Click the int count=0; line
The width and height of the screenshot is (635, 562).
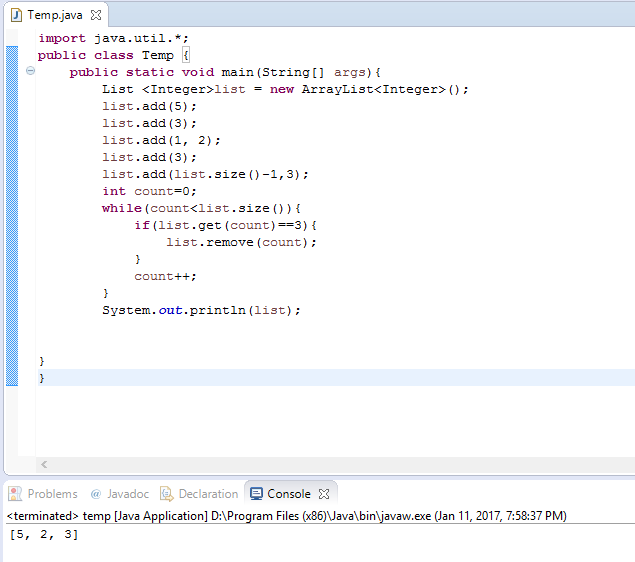click(149, 192)
